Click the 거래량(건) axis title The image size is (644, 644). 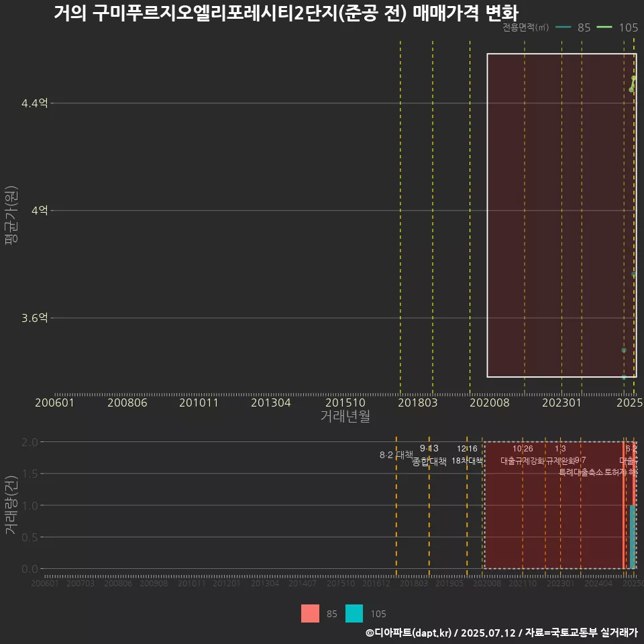[11, 505]
